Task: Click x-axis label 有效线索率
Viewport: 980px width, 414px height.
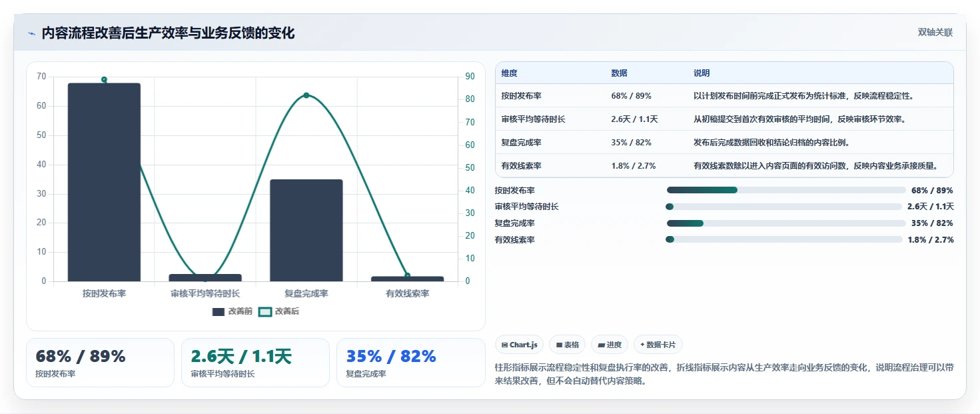Action: 407,293
